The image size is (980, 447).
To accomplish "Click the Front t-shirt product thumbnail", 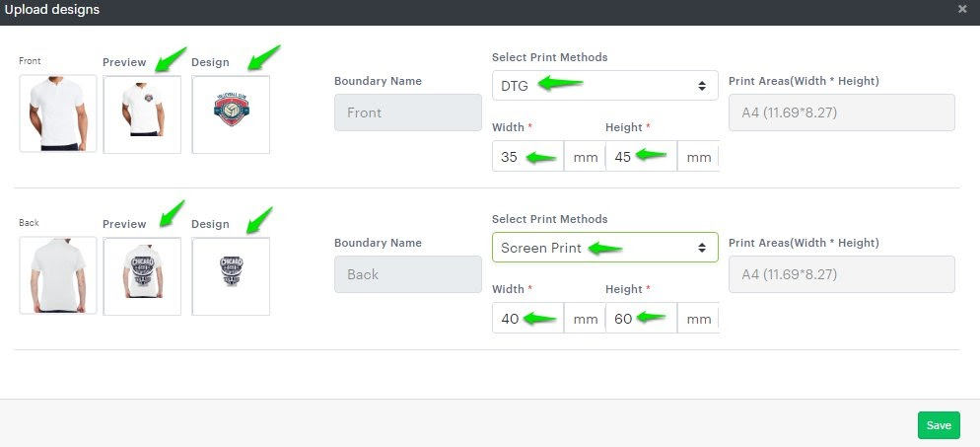I will pyautogui.click(x=58, y=113).
